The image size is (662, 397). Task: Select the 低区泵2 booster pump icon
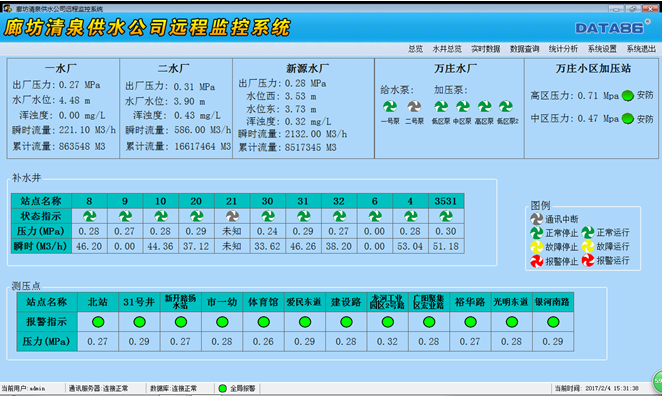coord(506,106)
